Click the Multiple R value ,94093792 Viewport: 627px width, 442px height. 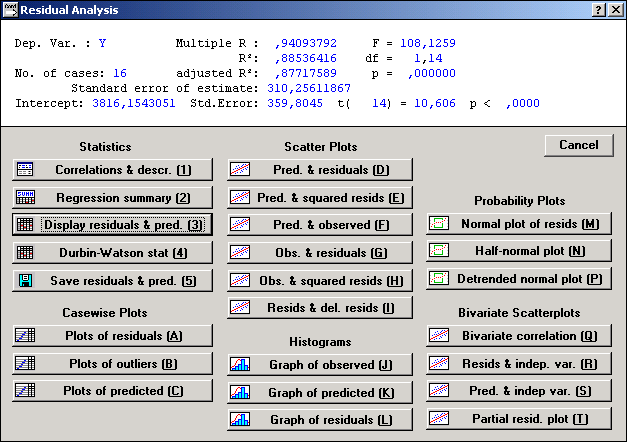(x=306, y=43)
